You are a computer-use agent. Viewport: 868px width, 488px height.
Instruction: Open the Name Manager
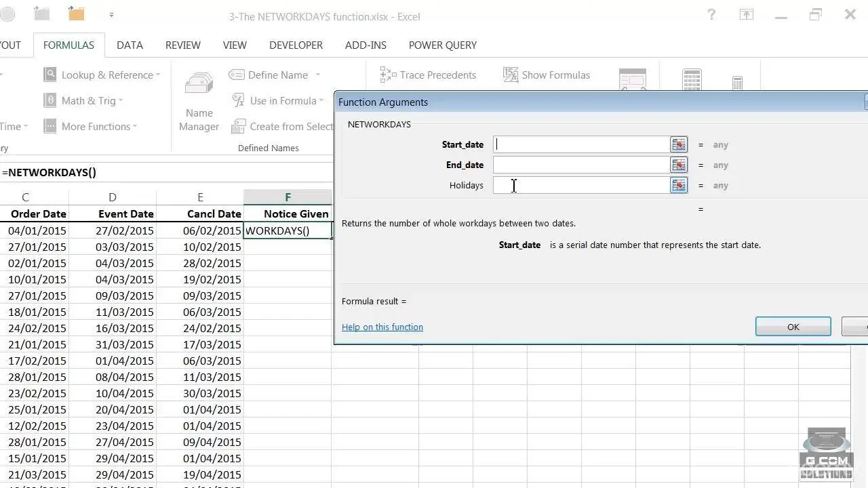[199, 102]
